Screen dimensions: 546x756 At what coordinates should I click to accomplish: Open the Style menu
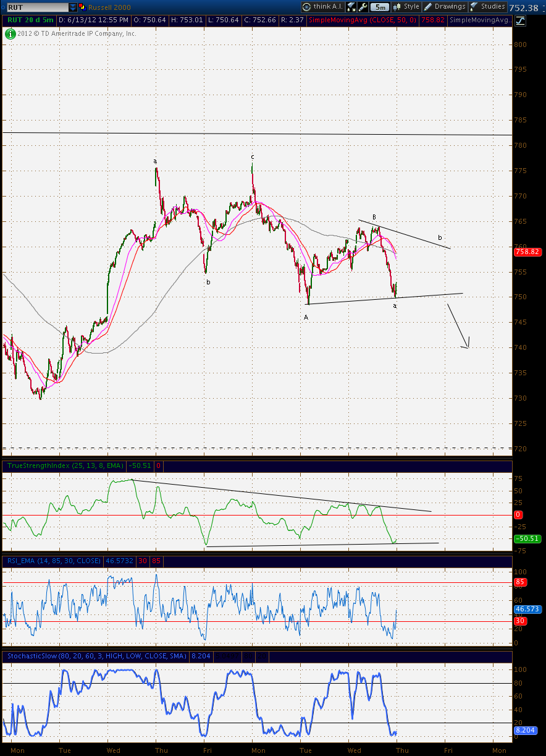pyautogui.click(x=406, y=7)
